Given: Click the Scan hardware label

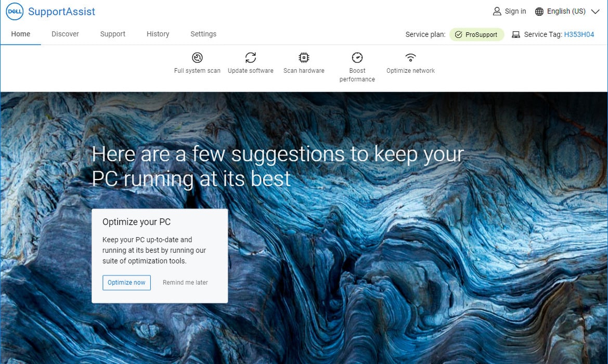Looking at the screenshot, I should coord(304,71).
